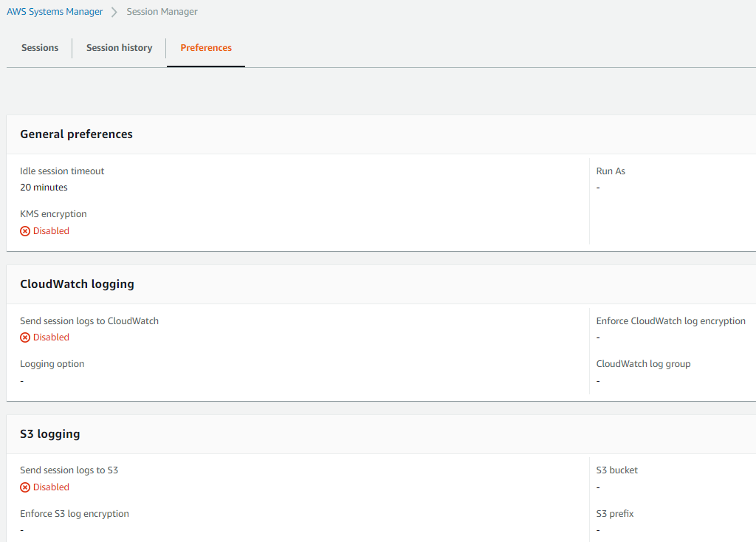Click the Session Manager breadcrumb
The width and height of the screenshot is (756, 542).
pos(162,12)
